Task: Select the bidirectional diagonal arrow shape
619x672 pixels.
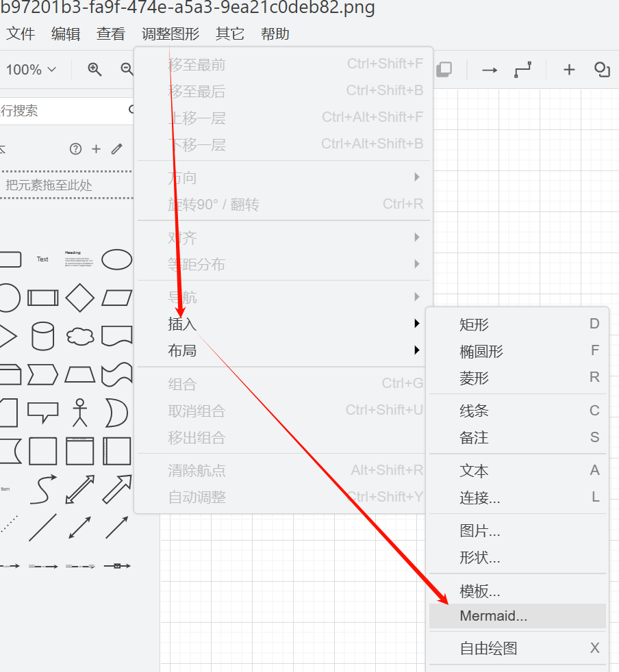Action: click(79, 489)
